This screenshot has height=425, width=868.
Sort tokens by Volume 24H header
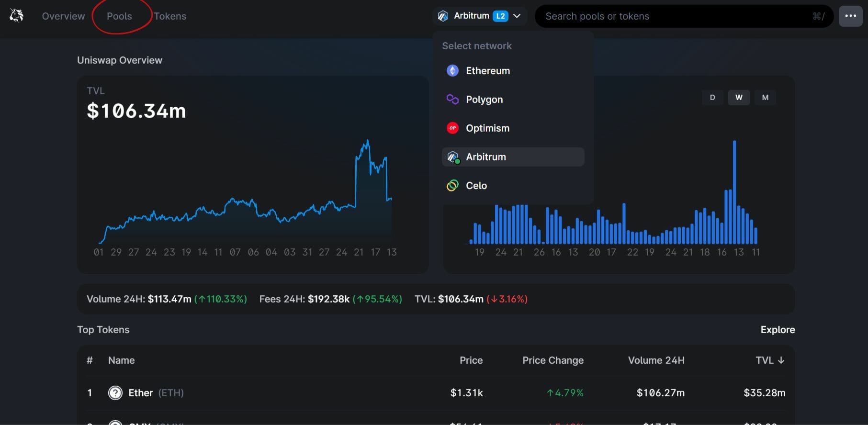(x=656, y=360)
